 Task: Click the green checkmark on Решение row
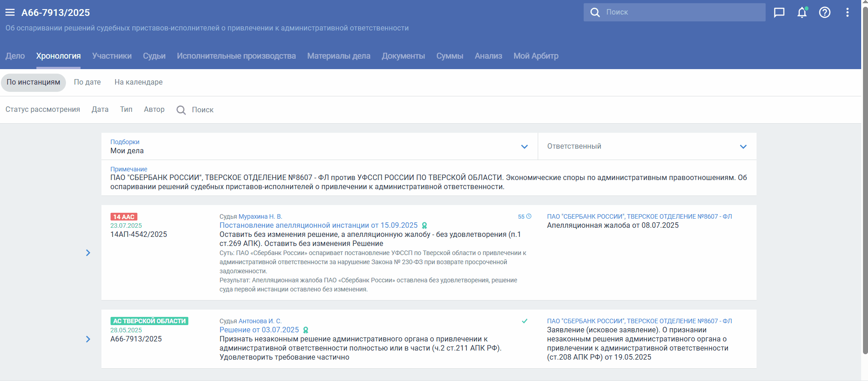point(525,321)
